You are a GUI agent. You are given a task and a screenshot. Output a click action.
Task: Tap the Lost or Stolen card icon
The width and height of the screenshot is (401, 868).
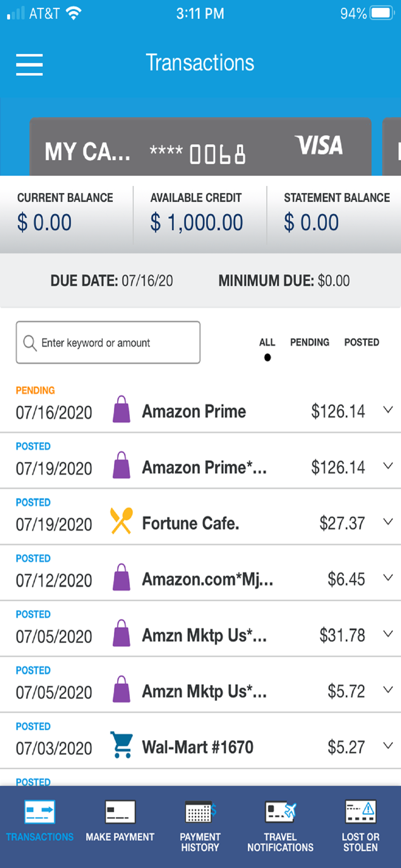[360, 812]
